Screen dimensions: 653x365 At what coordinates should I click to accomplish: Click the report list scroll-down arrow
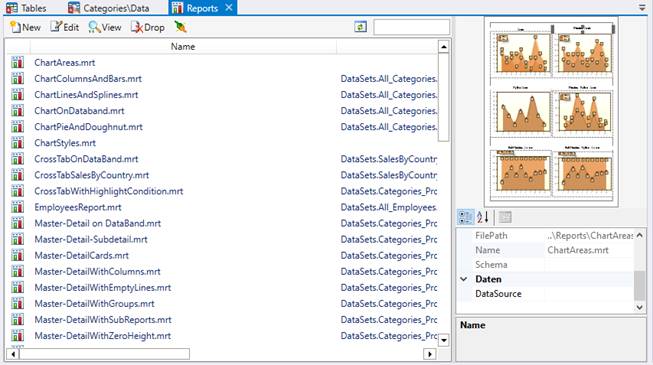(444, 340)
